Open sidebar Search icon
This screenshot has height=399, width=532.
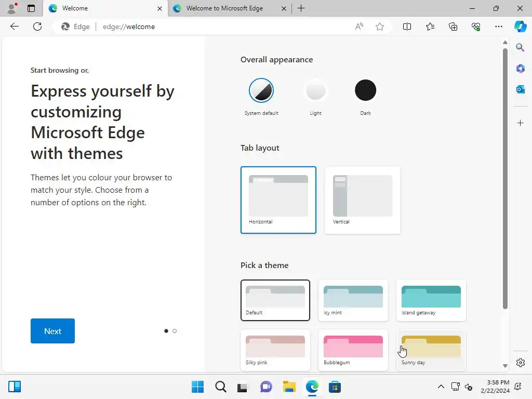click(x=520, y=47)
